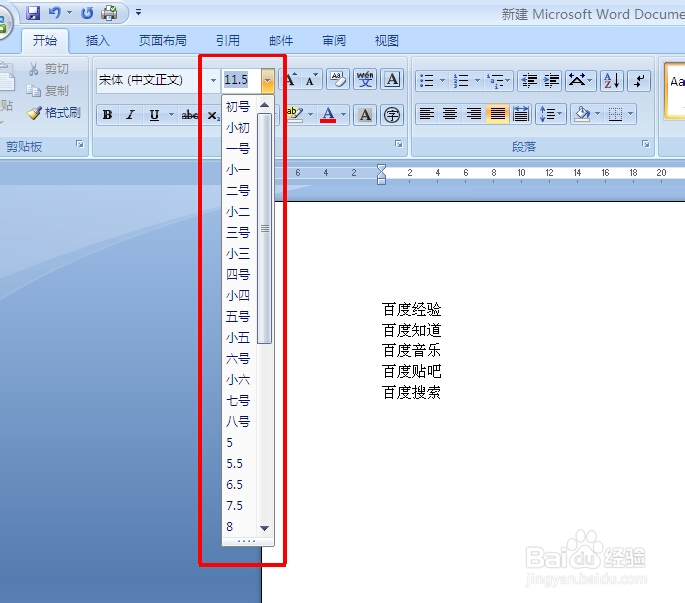685x603 pixels.
Task: Switch to the 审阅 tab
Action: [x=334, y=41]
